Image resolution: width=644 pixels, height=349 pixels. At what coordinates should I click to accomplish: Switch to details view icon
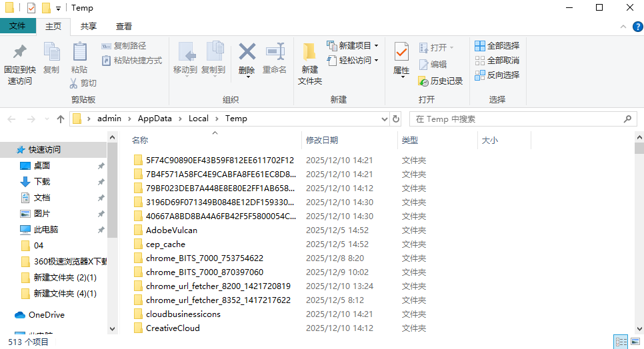pos(621,342)
